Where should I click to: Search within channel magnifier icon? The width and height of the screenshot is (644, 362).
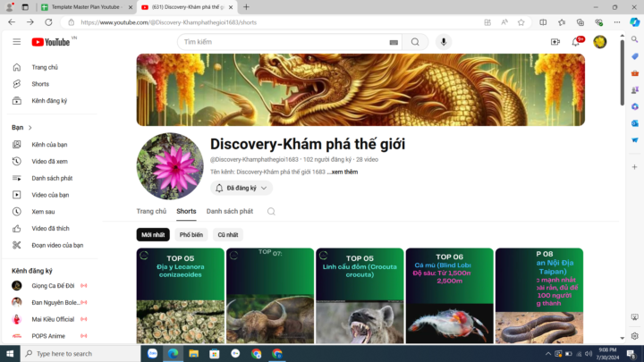tap(271, 211)
